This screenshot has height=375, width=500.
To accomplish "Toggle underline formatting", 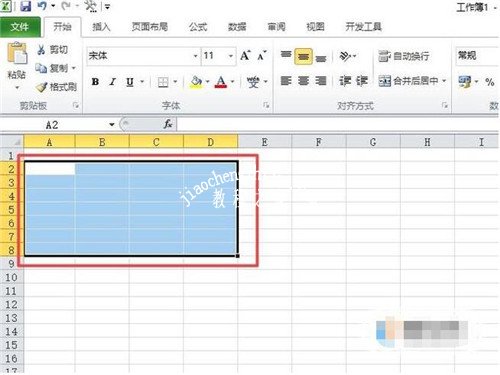I will point(130,82).
